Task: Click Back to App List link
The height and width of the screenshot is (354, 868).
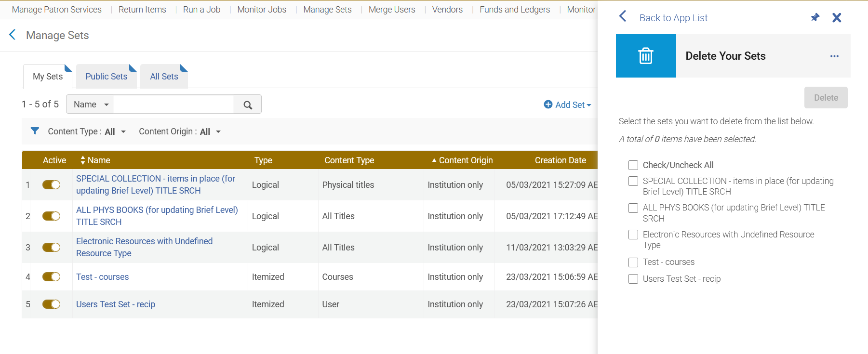Action: pos(673,18)
